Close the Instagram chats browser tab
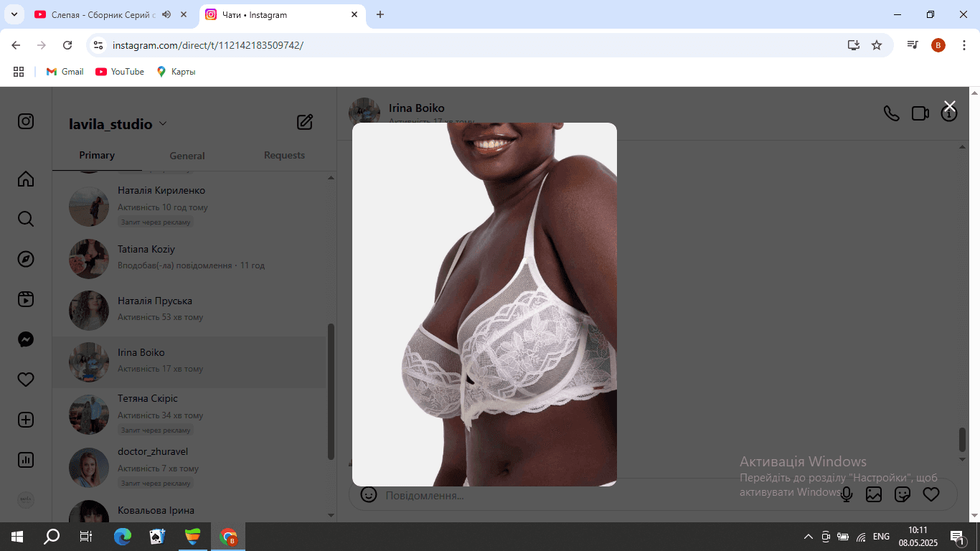This screenshot has height=551, width=980. 354,14
